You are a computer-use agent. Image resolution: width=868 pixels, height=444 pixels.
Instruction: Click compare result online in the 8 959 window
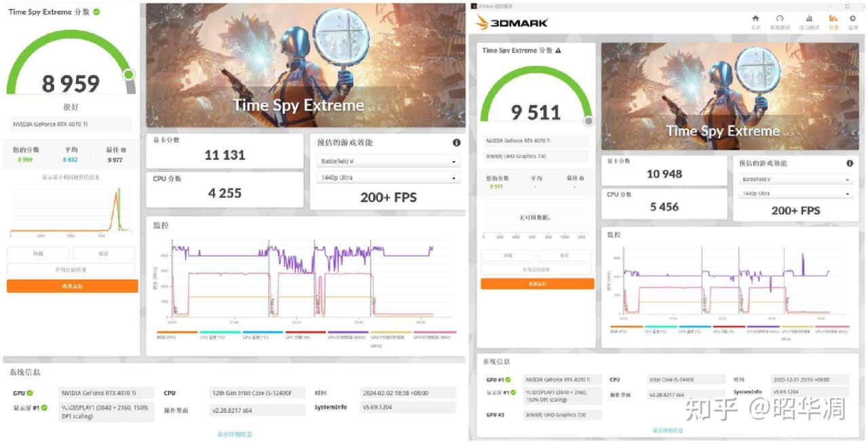(71, 270)
